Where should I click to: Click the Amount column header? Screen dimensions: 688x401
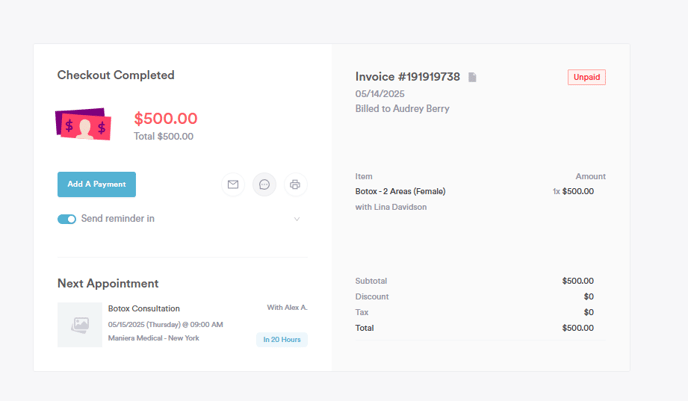pyautogui.click(x=591, y=176)
